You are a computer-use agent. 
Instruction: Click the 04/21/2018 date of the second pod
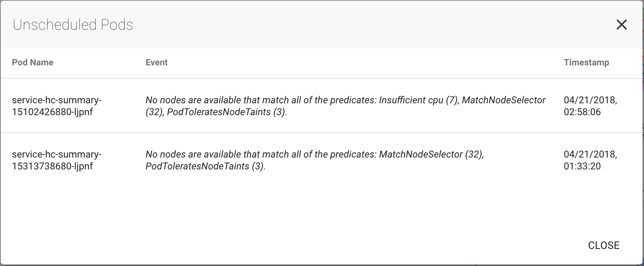(x=590, y=155)
